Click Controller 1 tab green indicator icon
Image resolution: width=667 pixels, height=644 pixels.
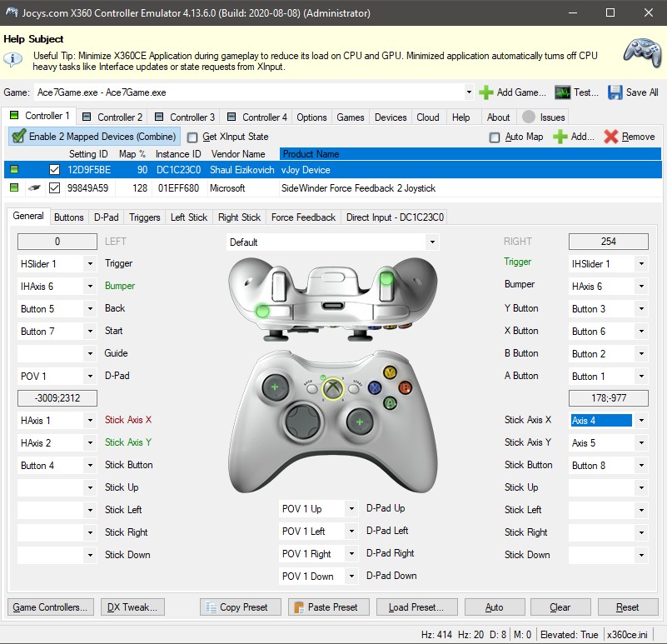tap(14, 115)
